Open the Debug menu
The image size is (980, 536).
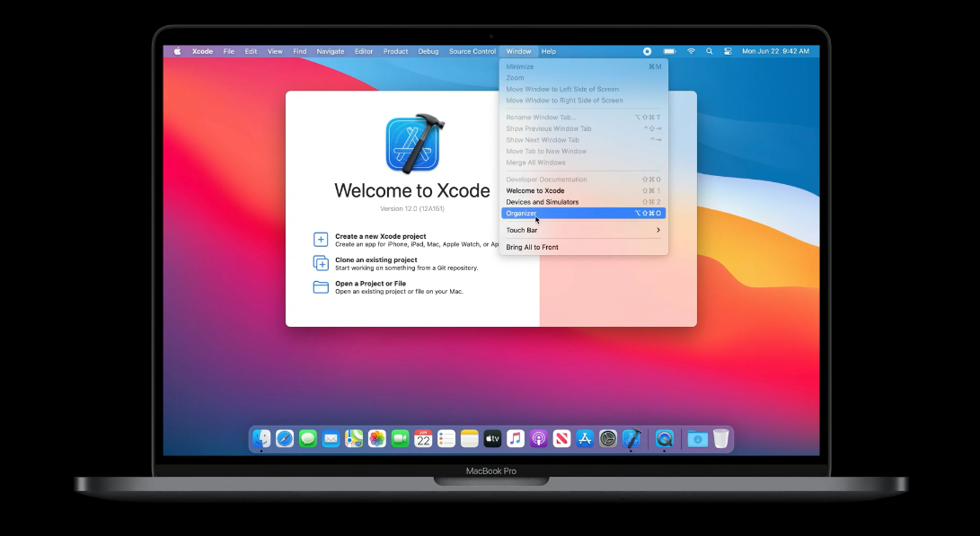coord(428,51)
